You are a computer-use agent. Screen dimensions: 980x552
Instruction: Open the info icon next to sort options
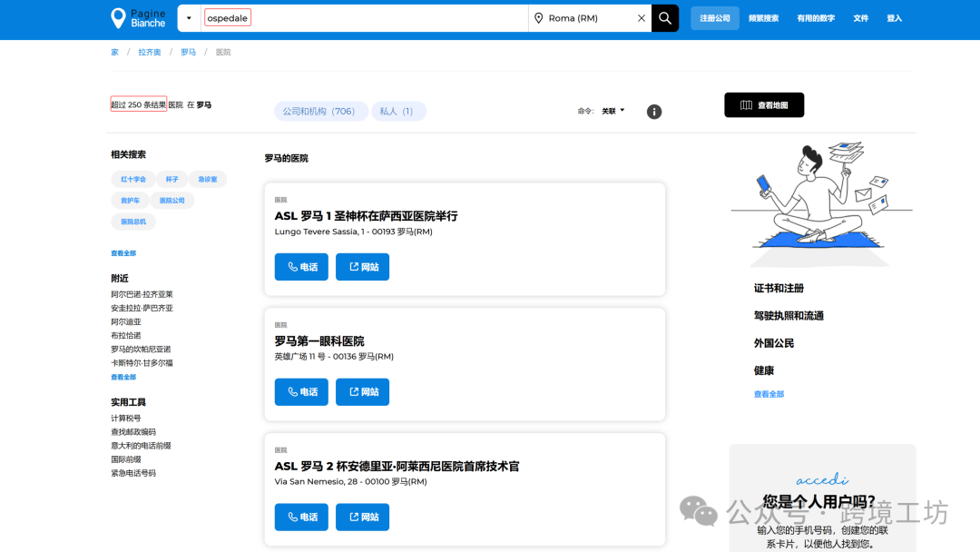click(654, 111)
